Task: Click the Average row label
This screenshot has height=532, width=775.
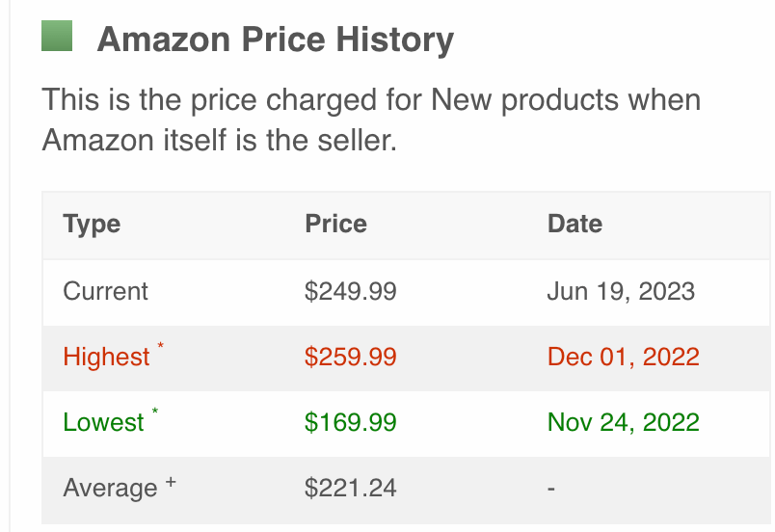Action: pyautogui.click(x=110, y=488)
